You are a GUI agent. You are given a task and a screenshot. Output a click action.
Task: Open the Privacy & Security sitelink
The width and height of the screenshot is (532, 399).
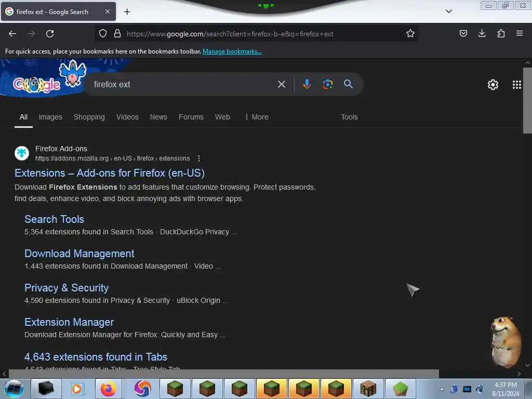pyautogui.click(x=66, y=288)
